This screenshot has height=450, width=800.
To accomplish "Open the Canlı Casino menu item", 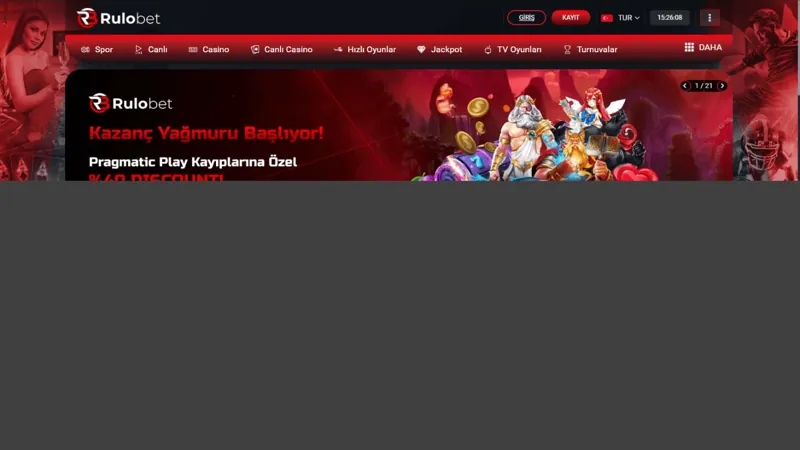I will 281,49.
